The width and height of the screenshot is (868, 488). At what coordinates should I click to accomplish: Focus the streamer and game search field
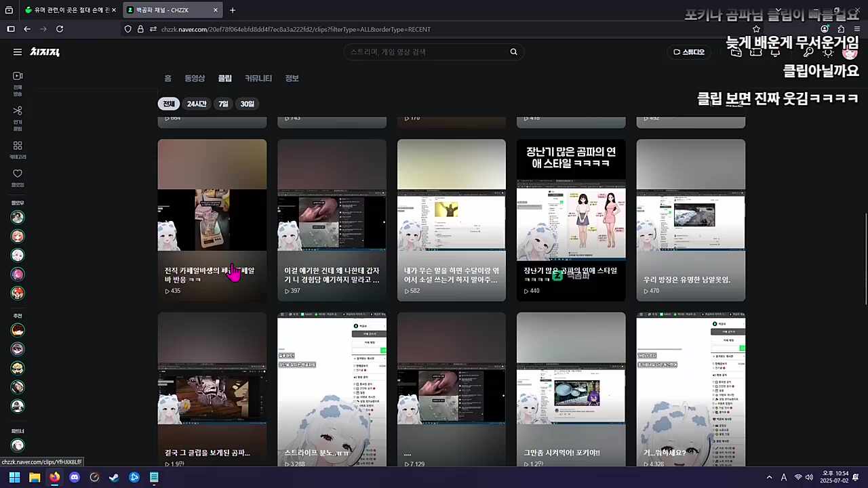tap(427, 52)
